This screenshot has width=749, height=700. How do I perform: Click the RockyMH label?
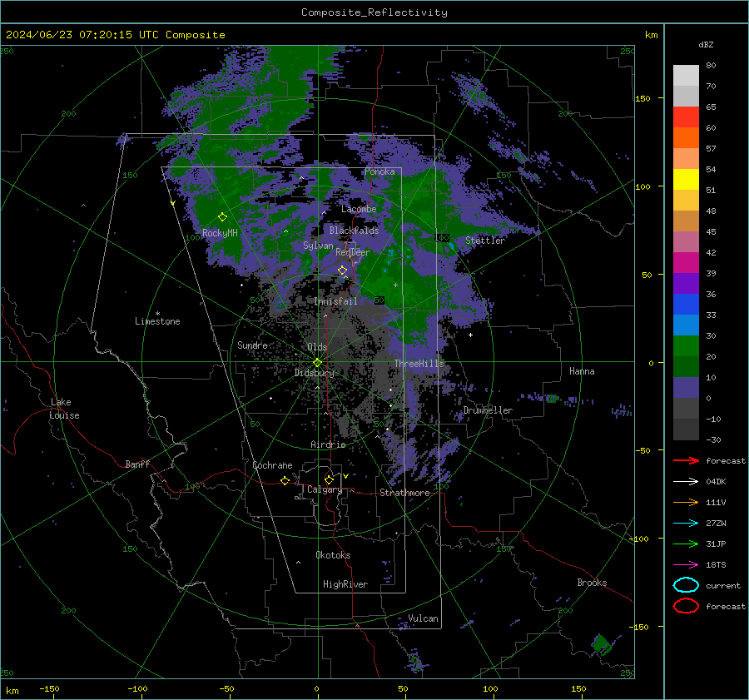pyautogui.click(x=220, y=233)
